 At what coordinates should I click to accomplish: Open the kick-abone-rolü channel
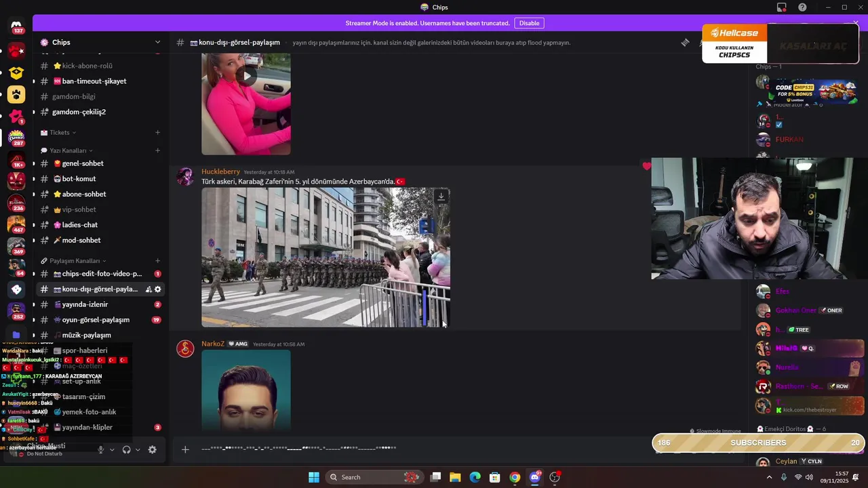pos(100,66)
